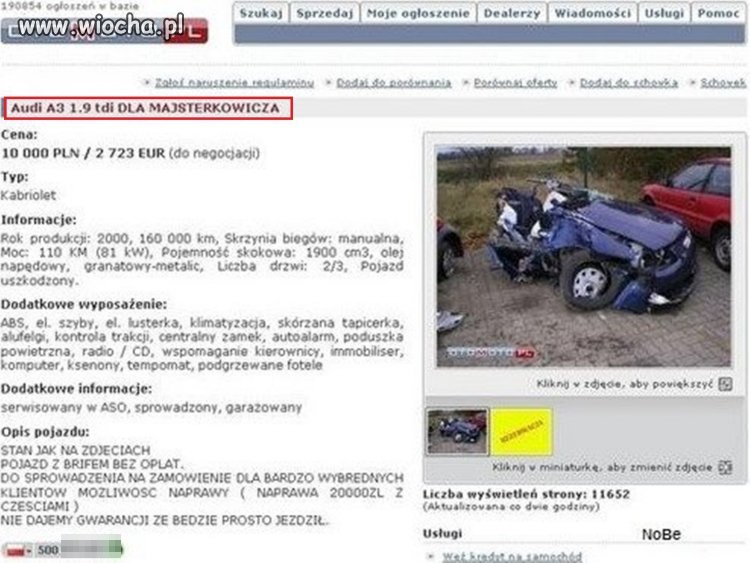Click the enlarge photo icon beside the caption
750x563 pixels.
(725, 384)
